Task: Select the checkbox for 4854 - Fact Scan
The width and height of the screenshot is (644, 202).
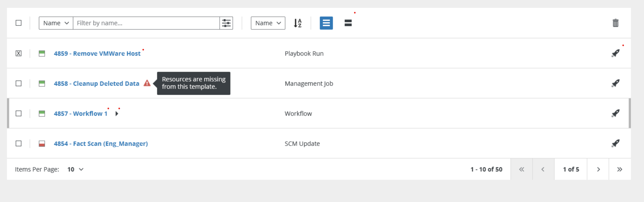Action: coord(19,143)
